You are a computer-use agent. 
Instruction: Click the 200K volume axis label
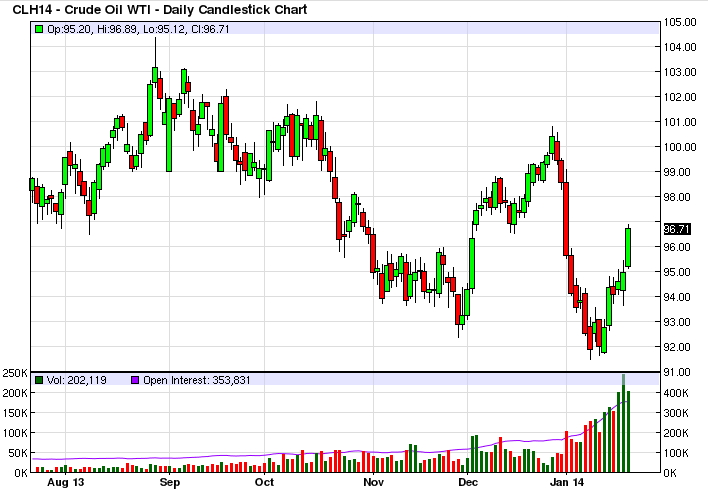point(15,393)
